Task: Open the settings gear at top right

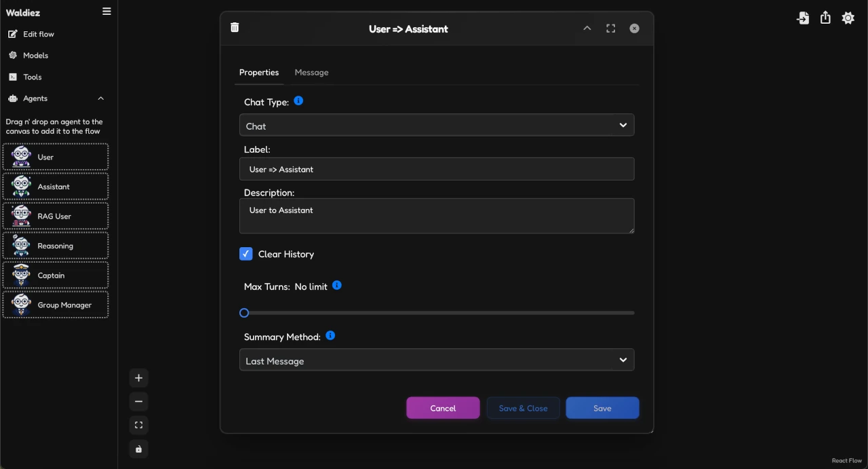Action: [x=848, y=18]
